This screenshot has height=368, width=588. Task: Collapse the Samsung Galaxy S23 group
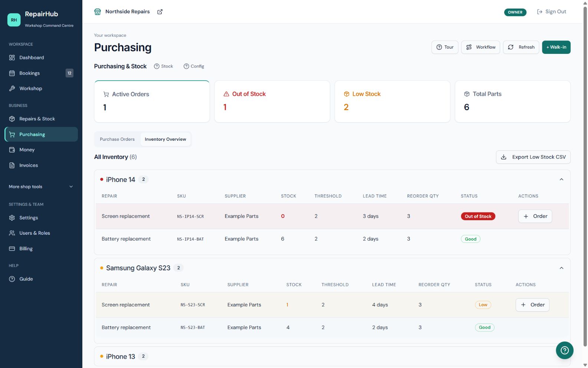pos(561,268)
